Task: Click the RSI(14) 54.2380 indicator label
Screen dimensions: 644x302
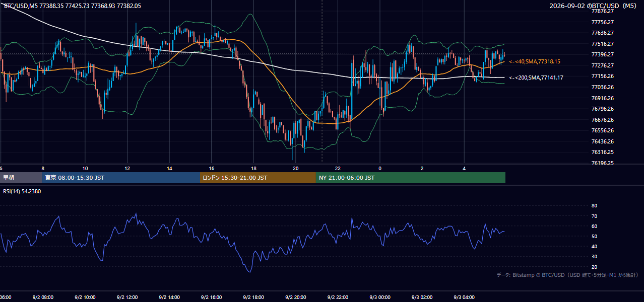Action: click(x=22, y=191)
